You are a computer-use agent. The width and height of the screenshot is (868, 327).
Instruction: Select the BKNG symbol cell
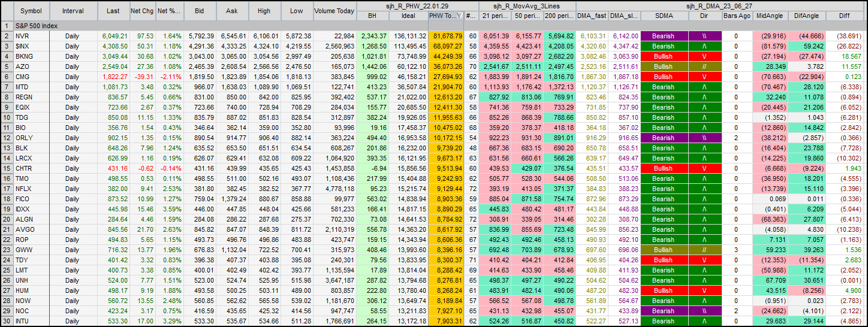pyautogui.click(x=31, y=57)
